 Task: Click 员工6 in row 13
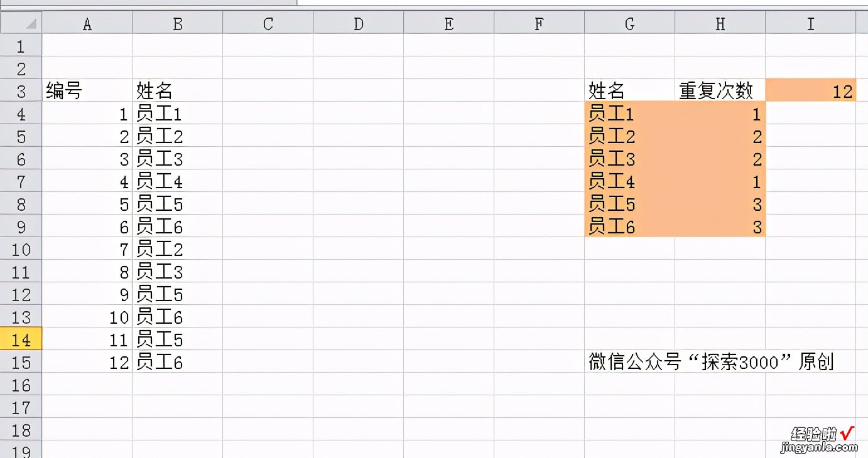[178, 317]
